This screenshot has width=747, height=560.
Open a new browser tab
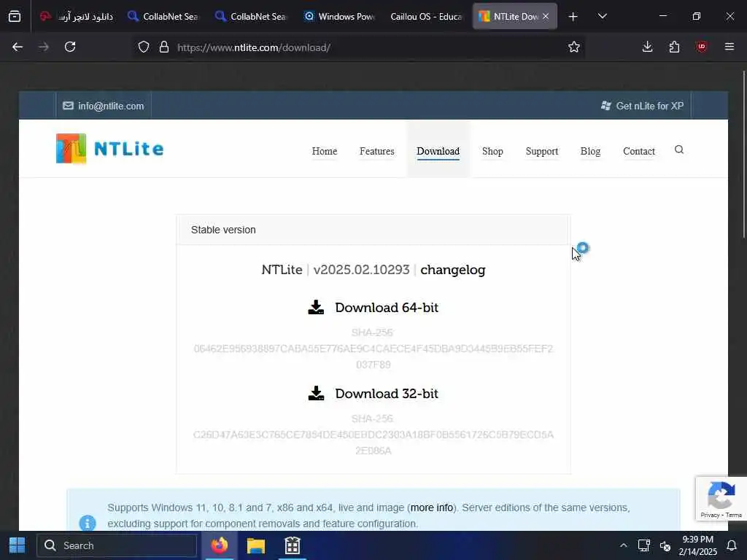tap(573, 17)
